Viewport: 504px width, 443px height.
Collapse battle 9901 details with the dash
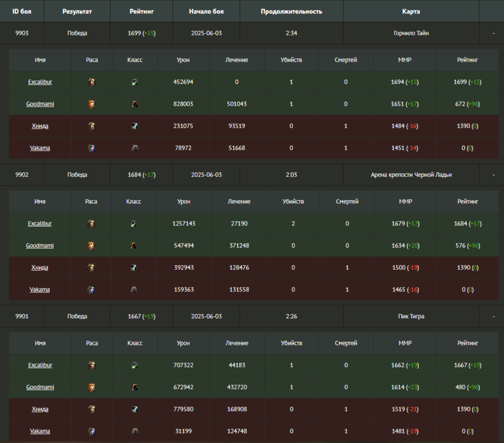click(x=493, y=317)
